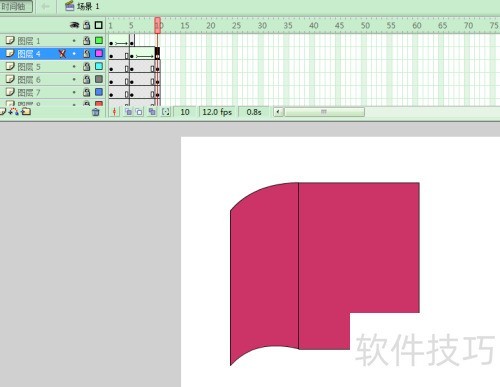Edit multiple frames button
500x387 pixels.
[152, 112]
